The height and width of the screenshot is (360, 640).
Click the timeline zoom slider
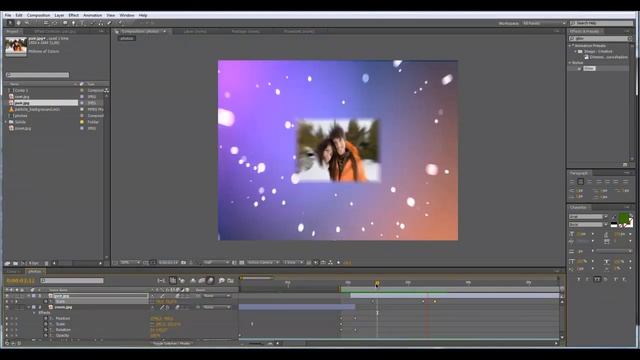(x=256, y=344)
